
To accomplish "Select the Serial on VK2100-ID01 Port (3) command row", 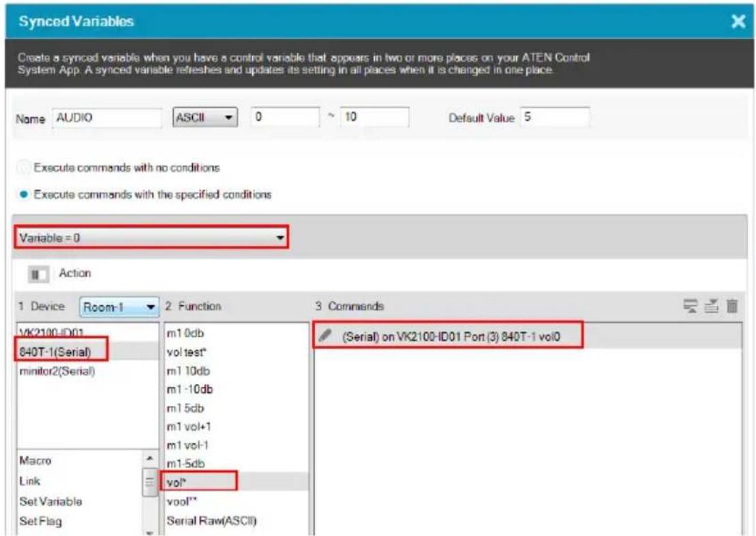I will click(528, 336).
